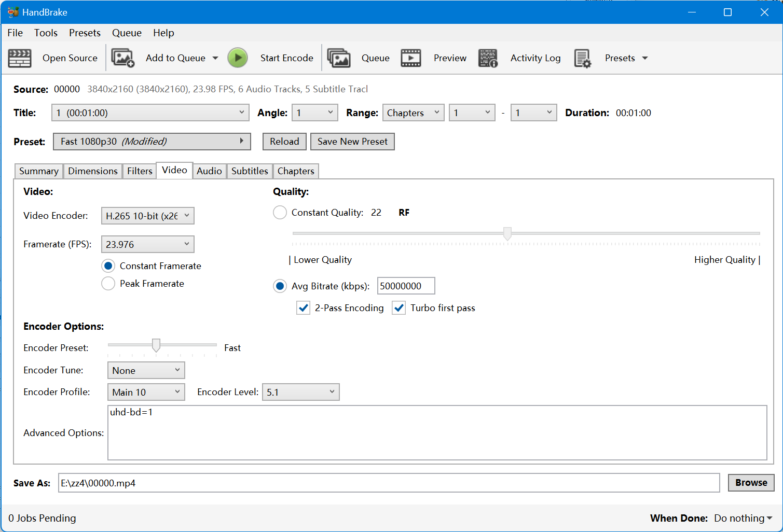The height and width of the screenshot is (532, 783).
Task: Switch to the Chapters tab
Action: 296,171
